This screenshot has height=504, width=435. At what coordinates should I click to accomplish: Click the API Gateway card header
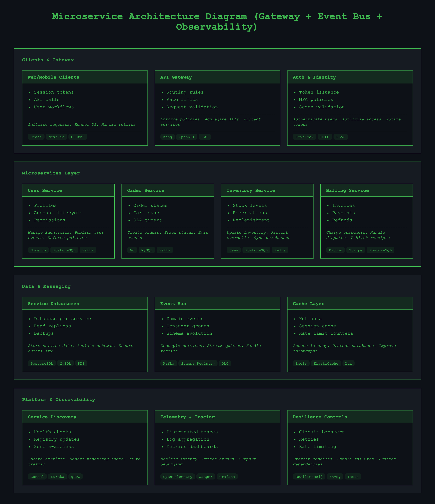pyautogui.click(x=217, y=77)
